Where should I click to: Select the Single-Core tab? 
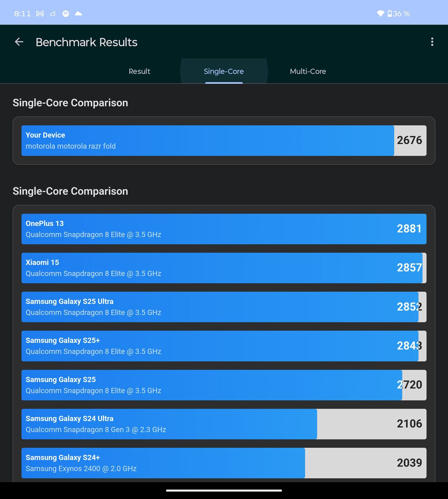[224, 71]
